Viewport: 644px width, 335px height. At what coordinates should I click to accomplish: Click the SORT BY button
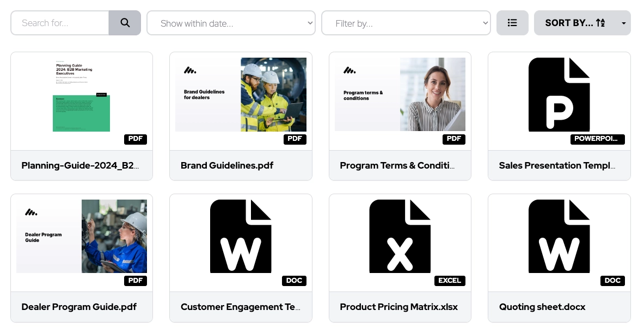point(575,23)
